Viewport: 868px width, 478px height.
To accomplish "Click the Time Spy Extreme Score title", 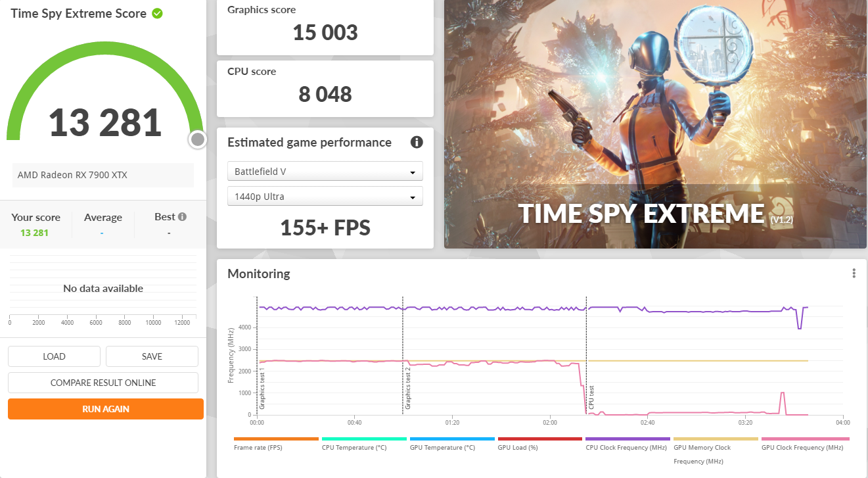I will pos(79,13).
